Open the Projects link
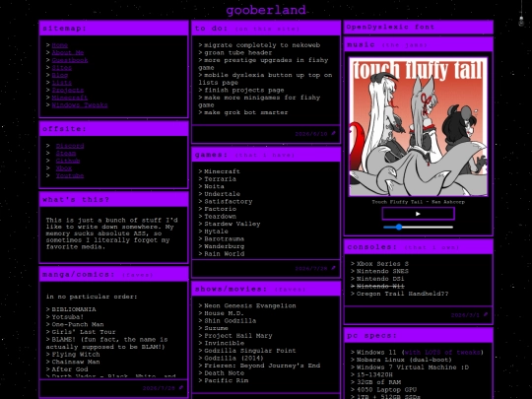Viewport: 532px width, 399px height. click(x=68, y=90)
